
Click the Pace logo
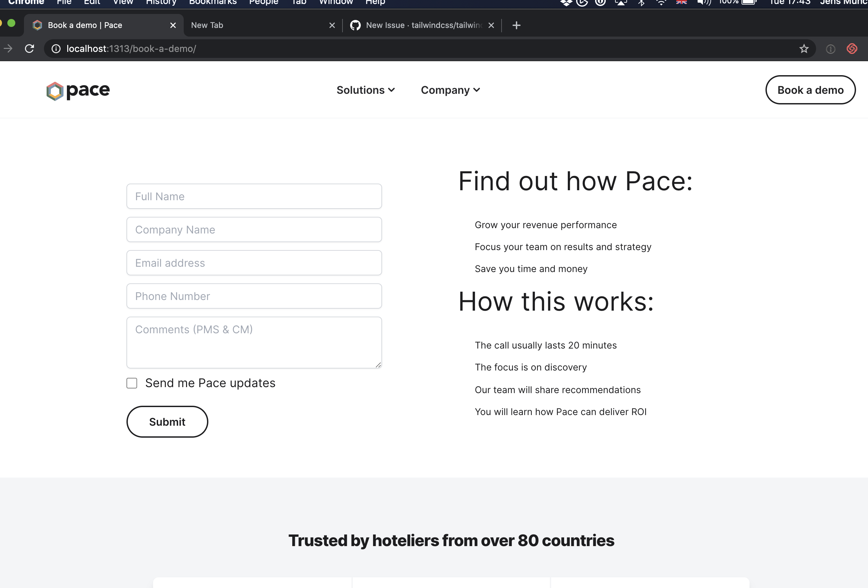77,90
